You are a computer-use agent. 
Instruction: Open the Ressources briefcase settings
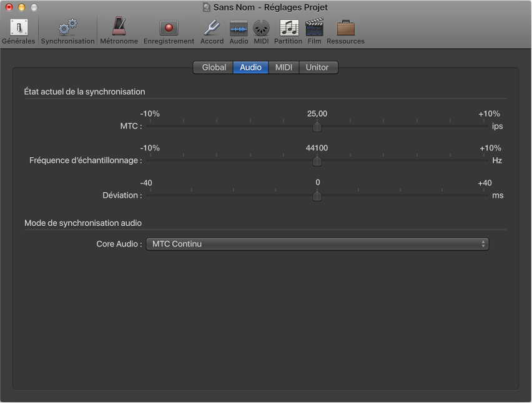pos(345,32)
